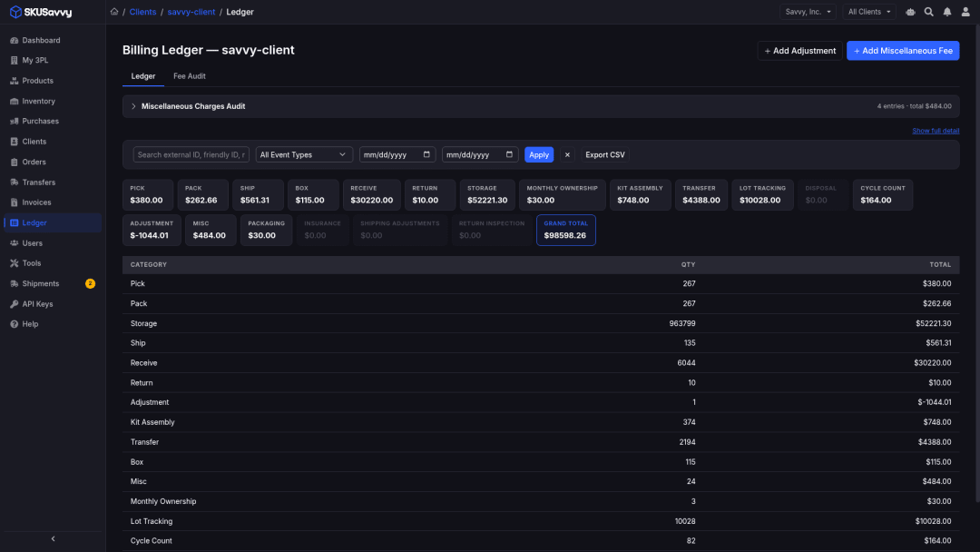This screenshot has width=980, height=552.
Task: Select the Misc summary card
Action: click(211, 230)
